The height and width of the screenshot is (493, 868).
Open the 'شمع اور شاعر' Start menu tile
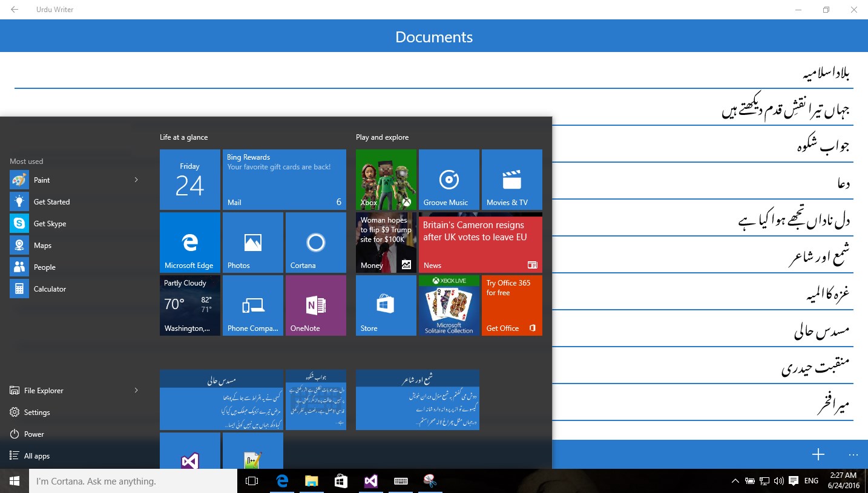(418, 400)
